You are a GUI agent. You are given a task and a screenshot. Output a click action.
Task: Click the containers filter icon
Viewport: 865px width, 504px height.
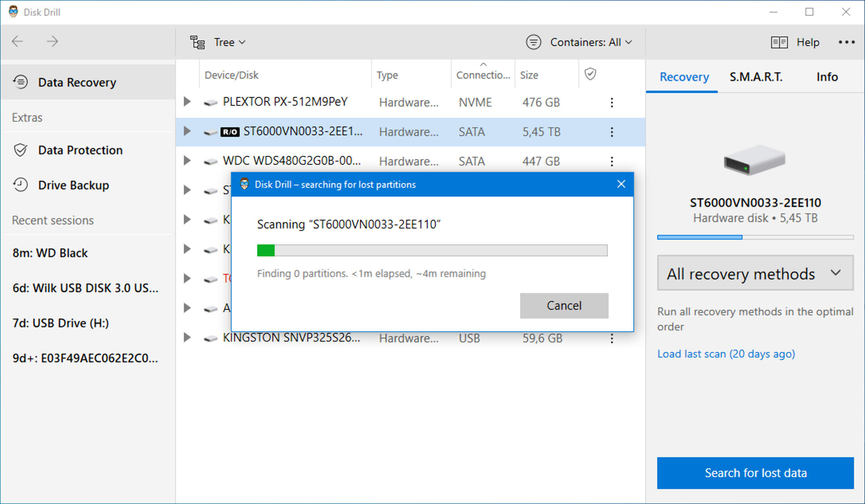tap(534, 42)
